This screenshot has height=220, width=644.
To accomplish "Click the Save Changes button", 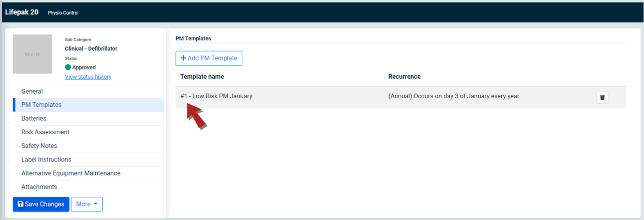I will click(x=41, y=204).
